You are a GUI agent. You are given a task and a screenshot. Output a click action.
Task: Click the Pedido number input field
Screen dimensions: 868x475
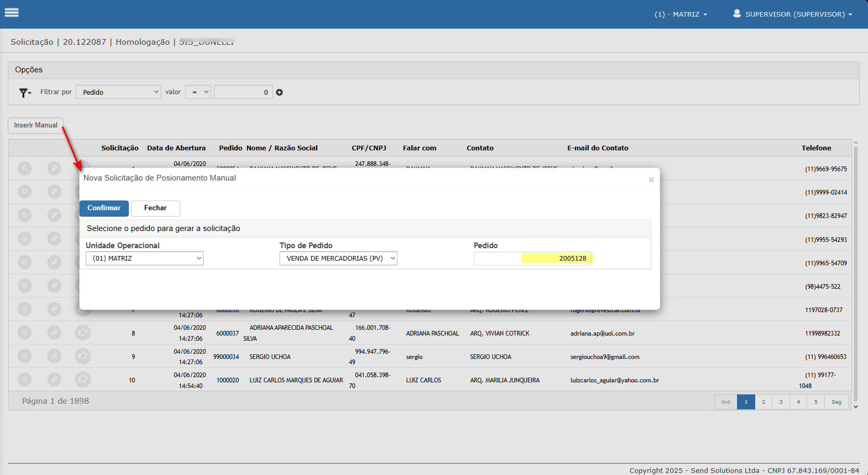(532, 259)
